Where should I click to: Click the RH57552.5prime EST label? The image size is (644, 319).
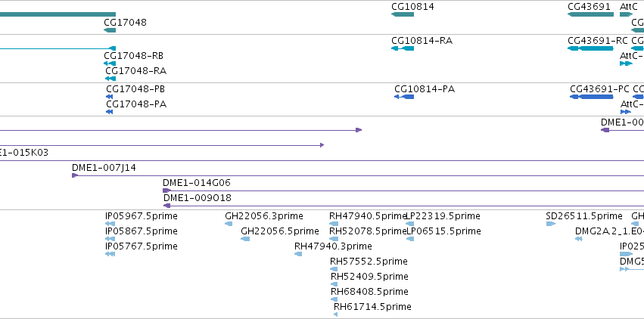369,262
